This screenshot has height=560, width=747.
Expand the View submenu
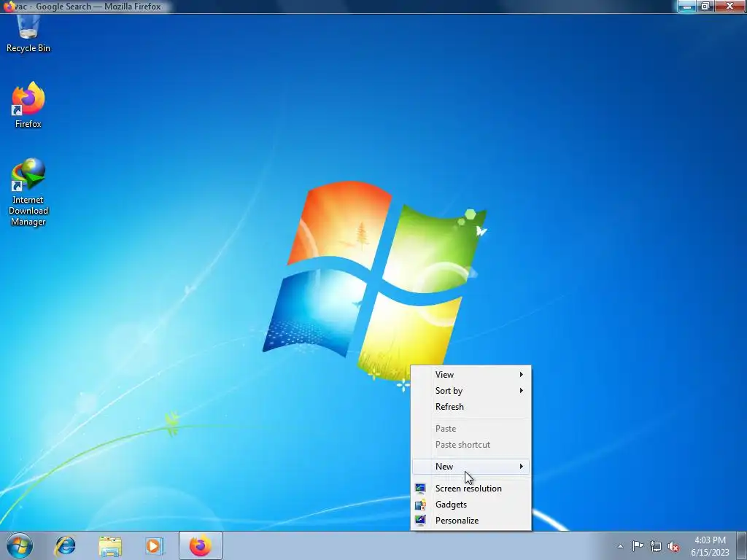(x=471, y=375)
